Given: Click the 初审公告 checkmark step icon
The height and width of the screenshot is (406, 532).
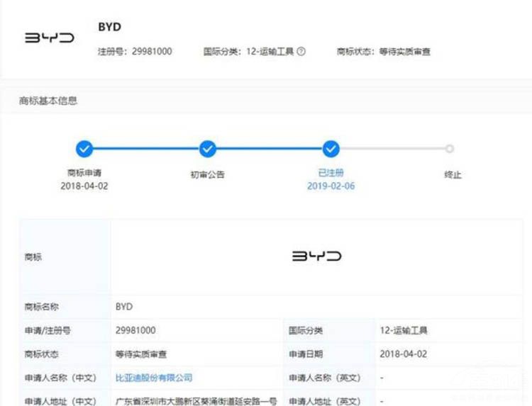Looking at the screenshot, I should [x=208, y=149].
